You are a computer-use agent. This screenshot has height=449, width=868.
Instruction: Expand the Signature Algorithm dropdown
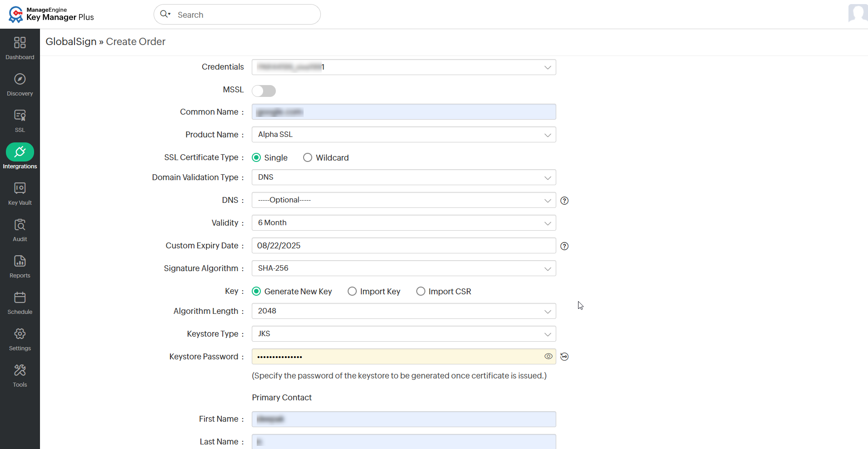404,268
